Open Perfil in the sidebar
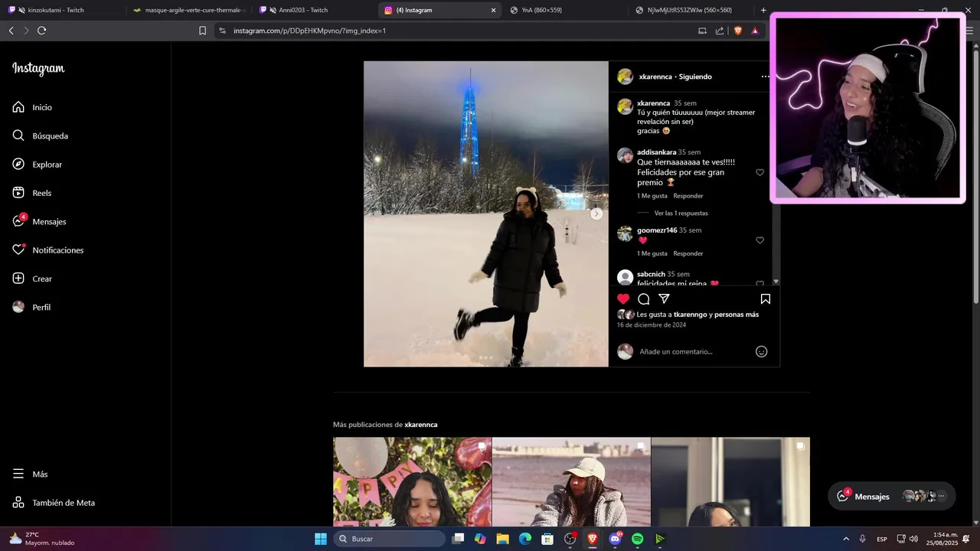Image resolution: width=980 pixels, height=551 pixels. click(32, 307)
